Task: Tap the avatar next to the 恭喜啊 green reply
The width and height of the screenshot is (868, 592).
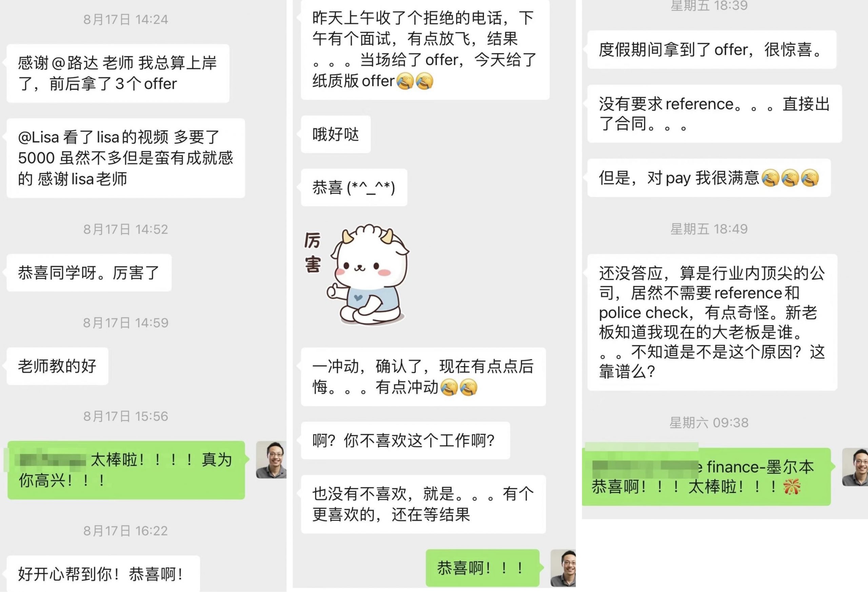Action: 563,568
